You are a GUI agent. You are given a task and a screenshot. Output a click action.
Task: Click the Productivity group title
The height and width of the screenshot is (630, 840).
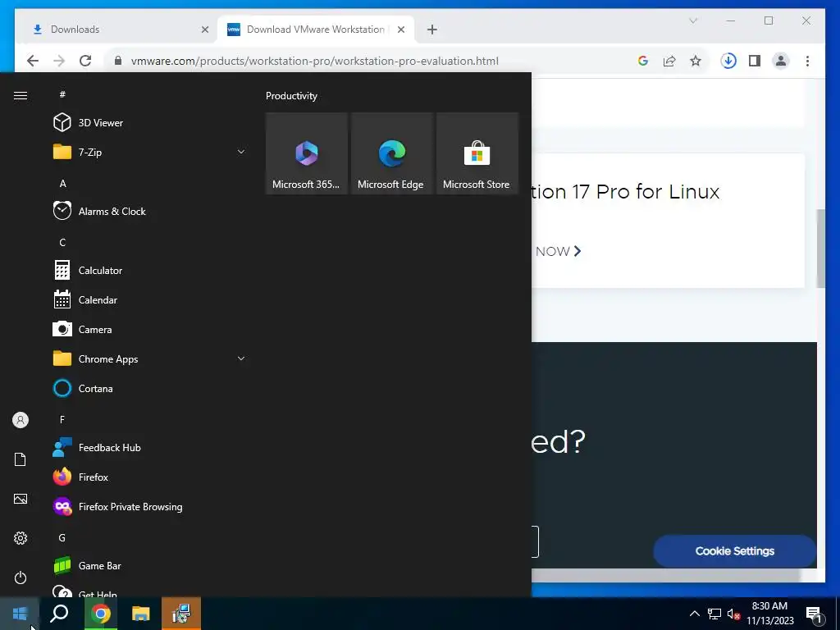291,96
